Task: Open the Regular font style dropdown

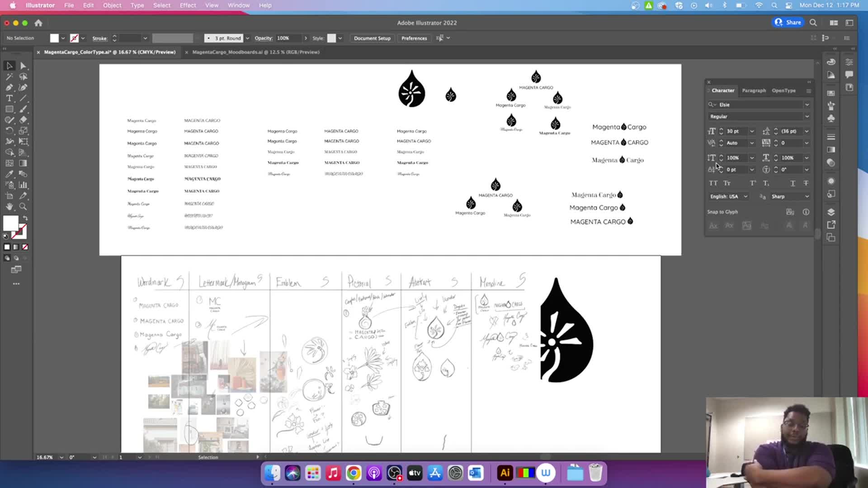Action: (807, 117)
